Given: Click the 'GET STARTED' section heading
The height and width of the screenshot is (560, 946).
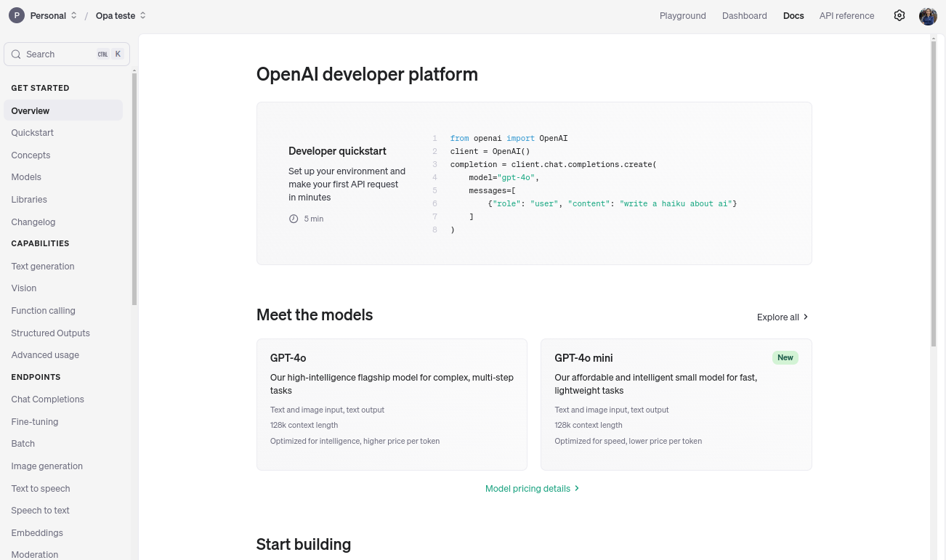Looking at the screenshot, I should click(x=40, y=88).
